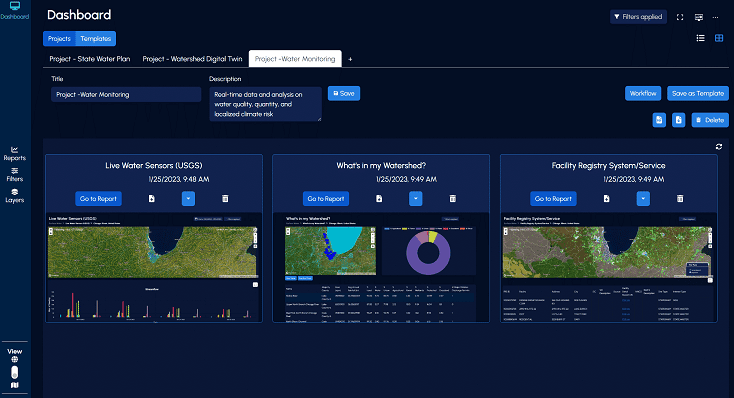
Task: Open the Workflow button
Action: [643, 94]
